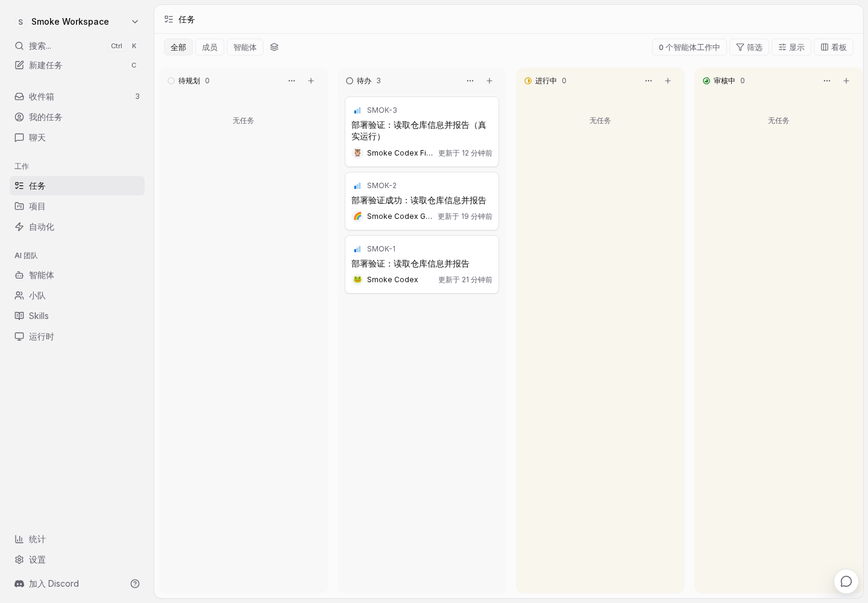Open 聊天 in the sidebar
The width and height of the screenshot is (868, 603).
77,137
